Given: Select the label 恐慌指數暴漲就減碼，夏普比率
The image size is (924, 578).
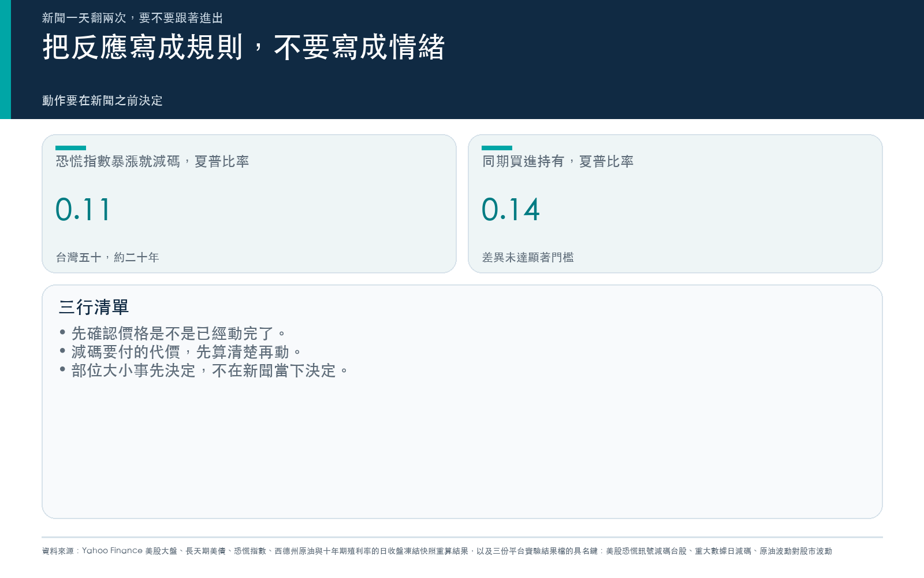Looking at the screenshot, I should pyautogui.click(x=152, y=161).
